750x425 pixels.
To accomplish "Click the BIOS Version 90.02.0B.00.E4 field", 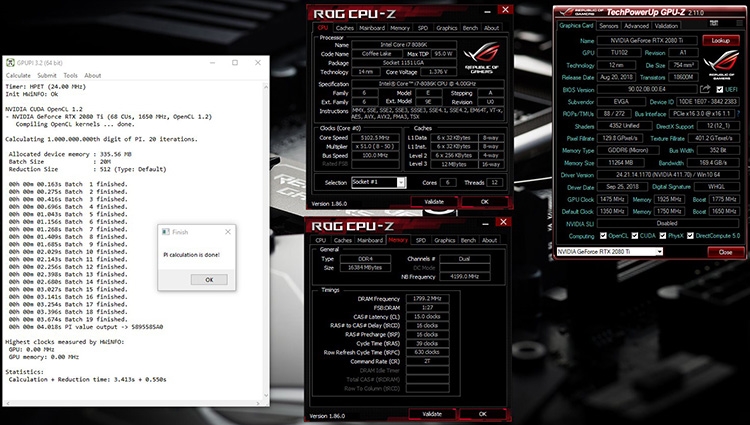I will [647, 89].
